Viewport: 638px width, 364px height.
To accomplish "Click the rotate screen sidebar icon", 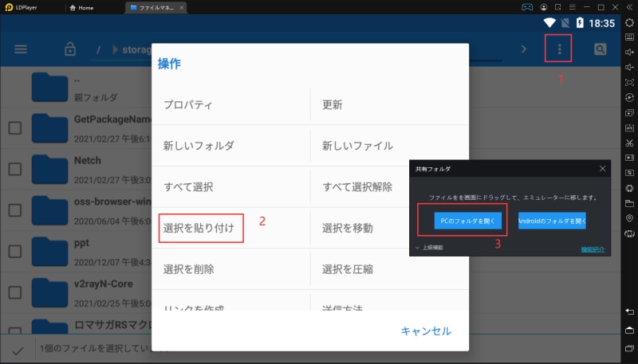I will tap(629, 233).
